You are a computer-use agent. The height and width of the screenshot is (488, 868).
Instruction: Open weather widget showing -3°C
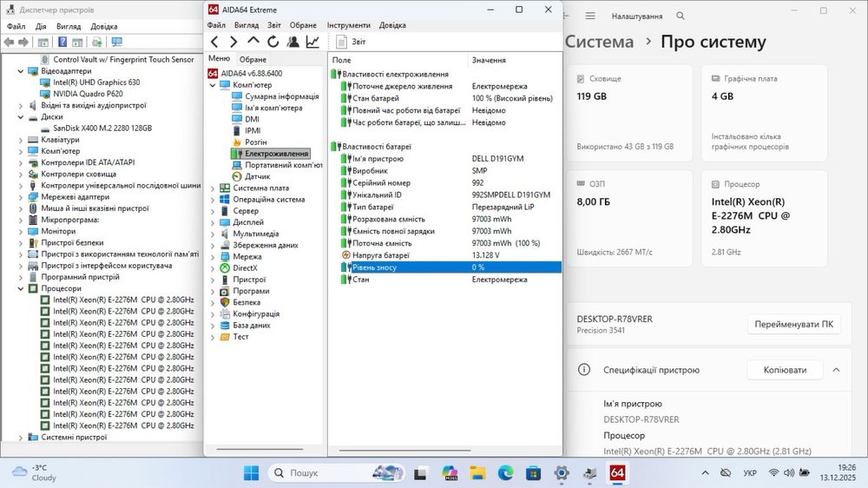tap(35, 472)
